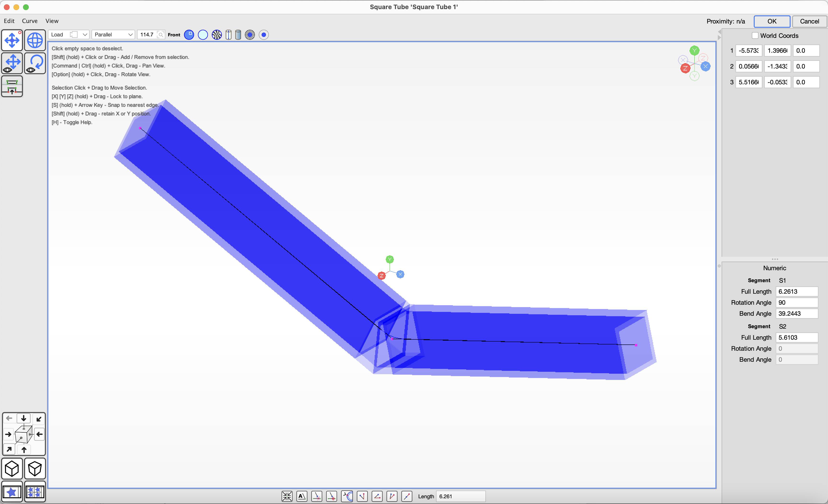828x504 pixels.
Task: Open the View menu
Action: 52,21
